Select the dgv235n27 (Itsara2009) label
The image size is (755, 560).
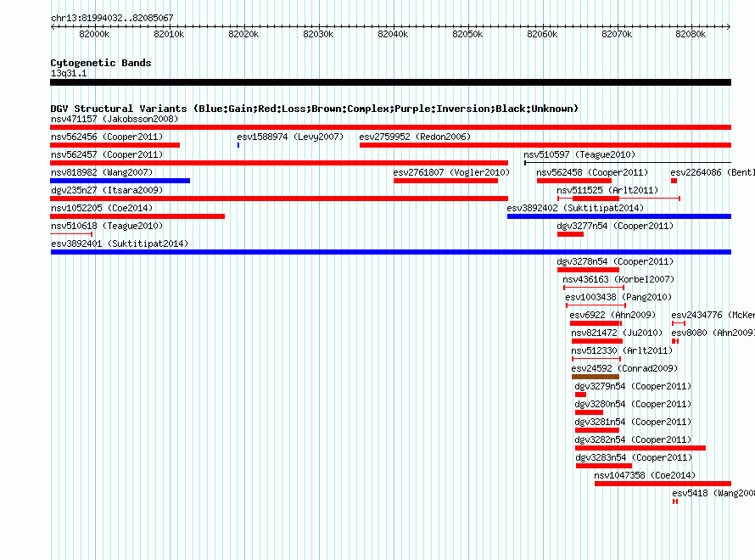(107, 190)
